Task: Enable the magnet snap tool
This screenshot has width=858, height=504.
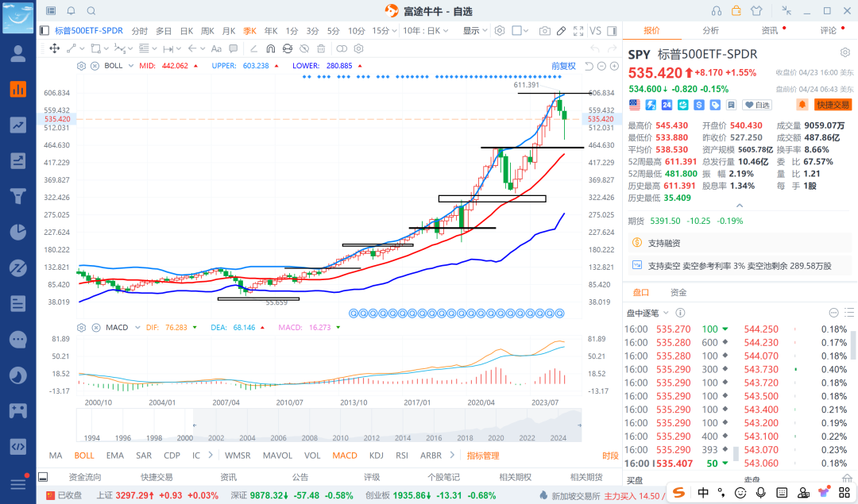Action: point(270,48)
